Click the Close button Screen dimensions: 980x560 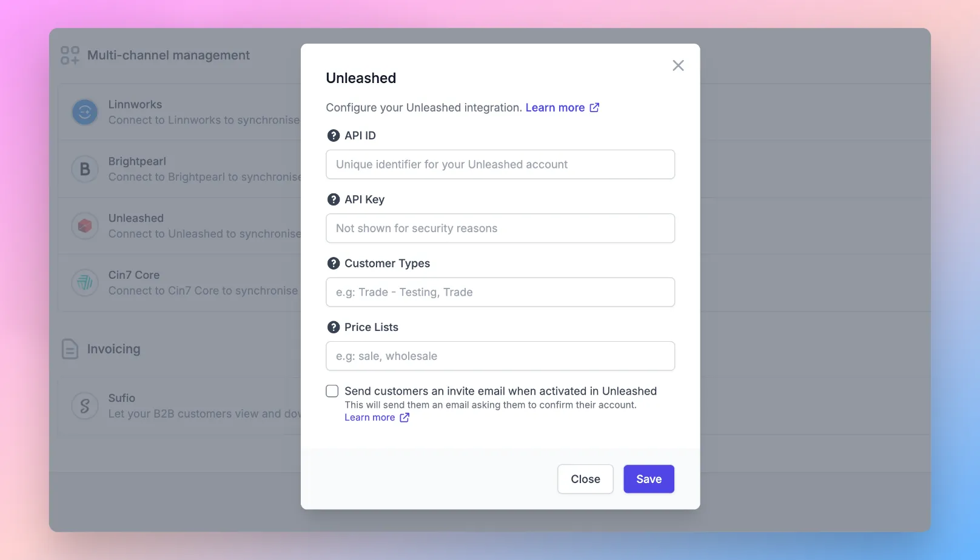tap(585, 479)
